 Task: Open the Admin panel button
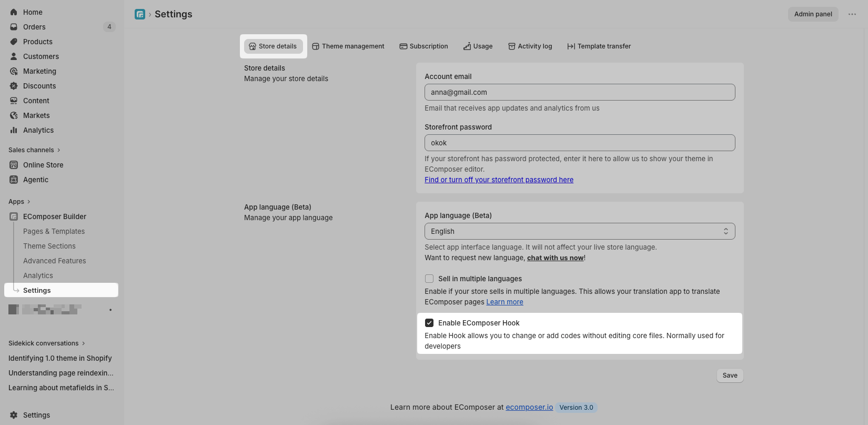coord(813,14)
